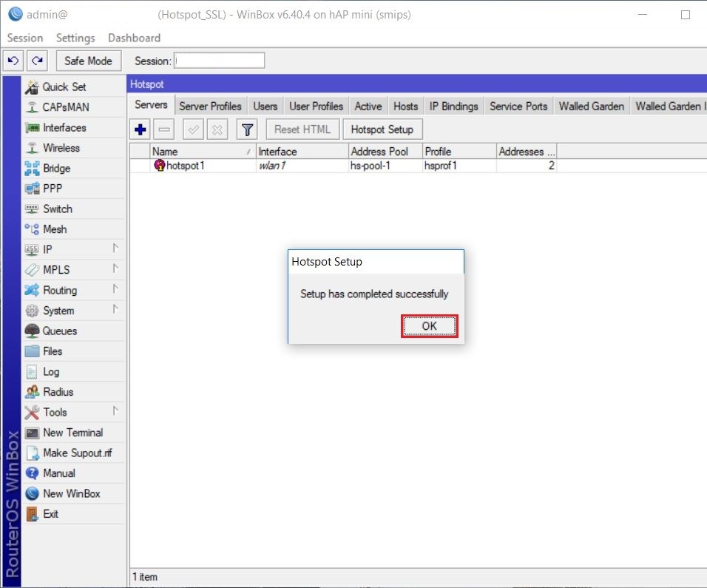Switch to Active tab
Image resolution: width=707 pixels, height=588 pixels.
coord(368,107)
